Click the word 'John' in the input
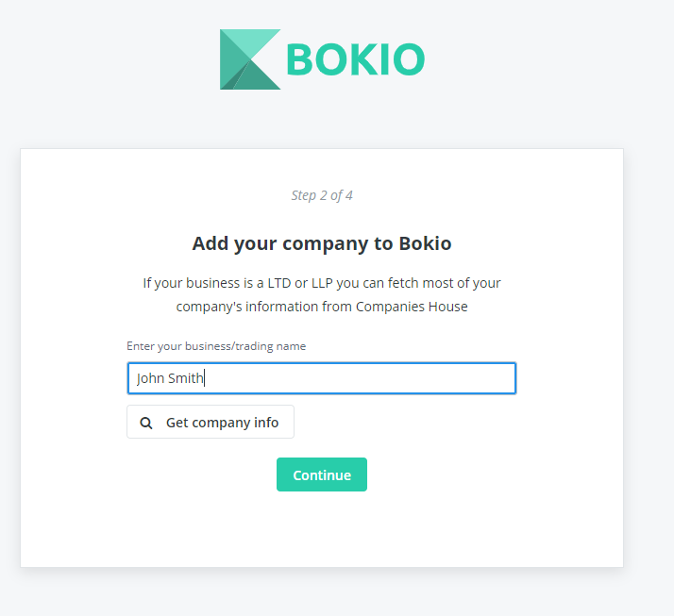The height and width of the screenshot is (616, 674). pyautogui.click(x=150, y=379)
